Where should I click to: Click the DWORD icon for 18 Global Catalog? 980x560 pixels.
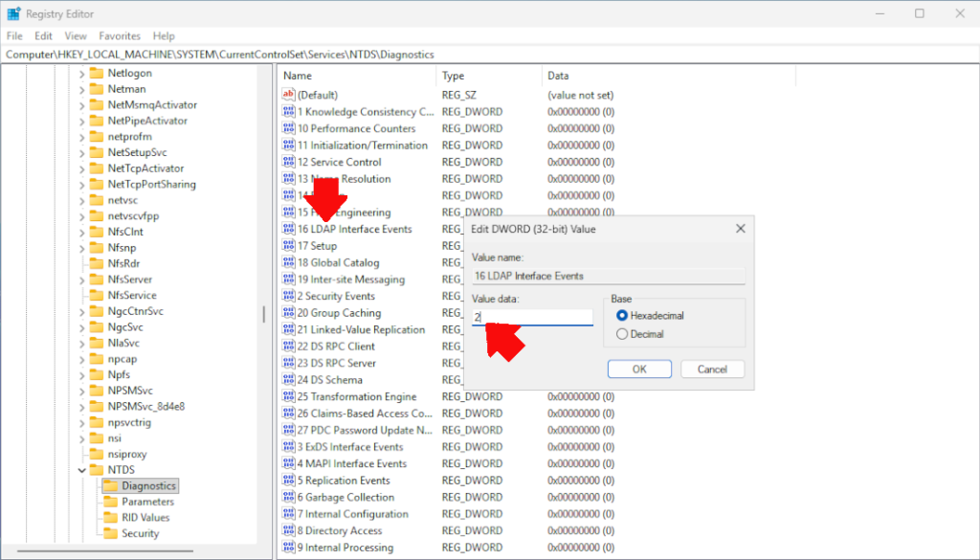pyautogui.click(x=287, y=262)
